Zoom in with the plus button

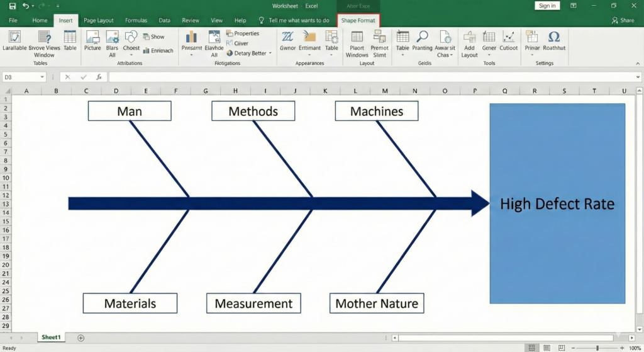tap(622, 348)
